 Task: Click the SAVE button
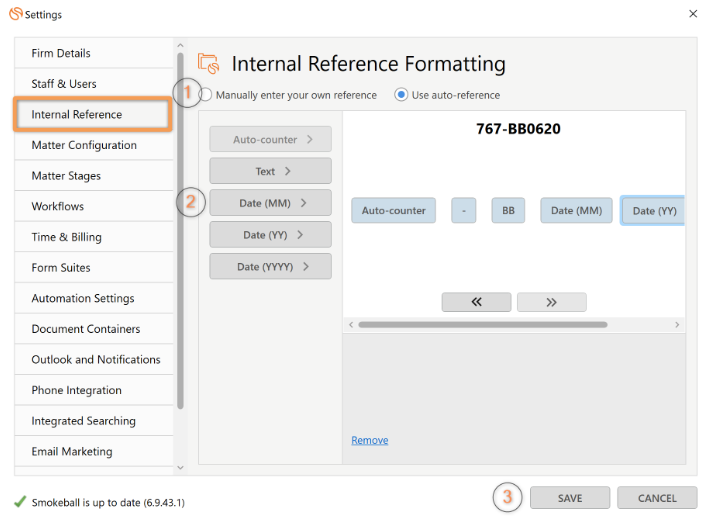pos(570,498)
